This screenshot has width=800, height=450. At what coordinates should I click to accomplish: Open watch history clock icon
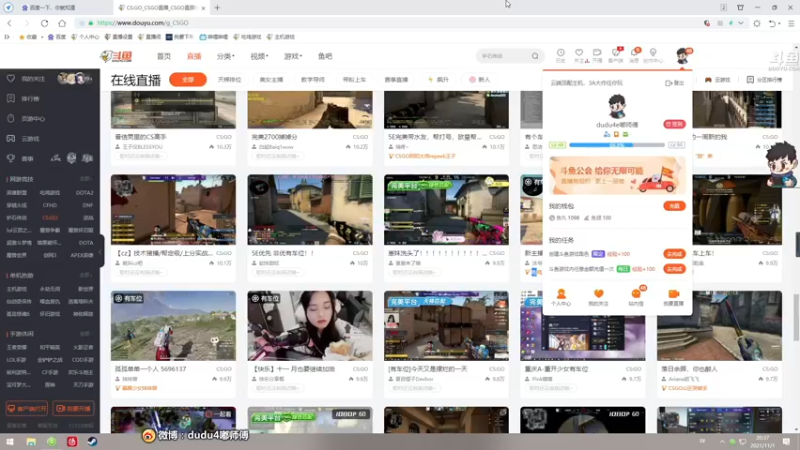(x=560, y=55)
